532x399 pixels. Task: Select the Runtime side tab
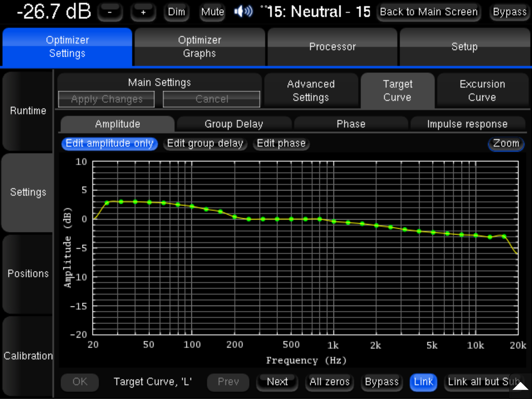pyautogui.click(x=28, y=111)
